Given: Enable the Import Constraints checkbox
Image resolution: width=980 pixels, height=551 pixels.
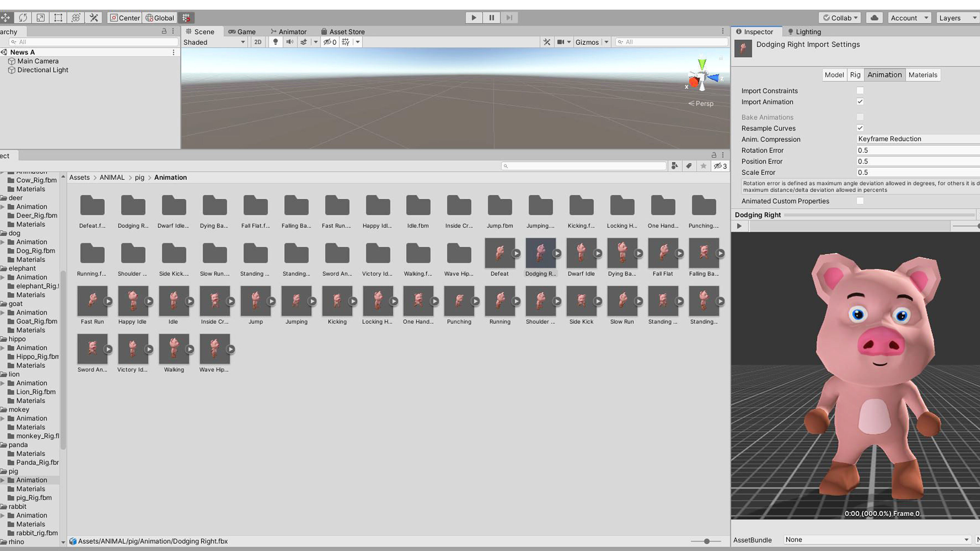Looking at the screenshot, I should click(x=860, y=91).
